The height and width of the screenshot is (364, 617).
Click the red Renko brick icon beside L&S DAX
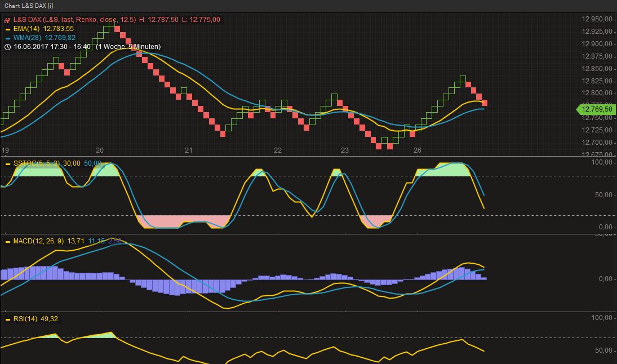7,20
